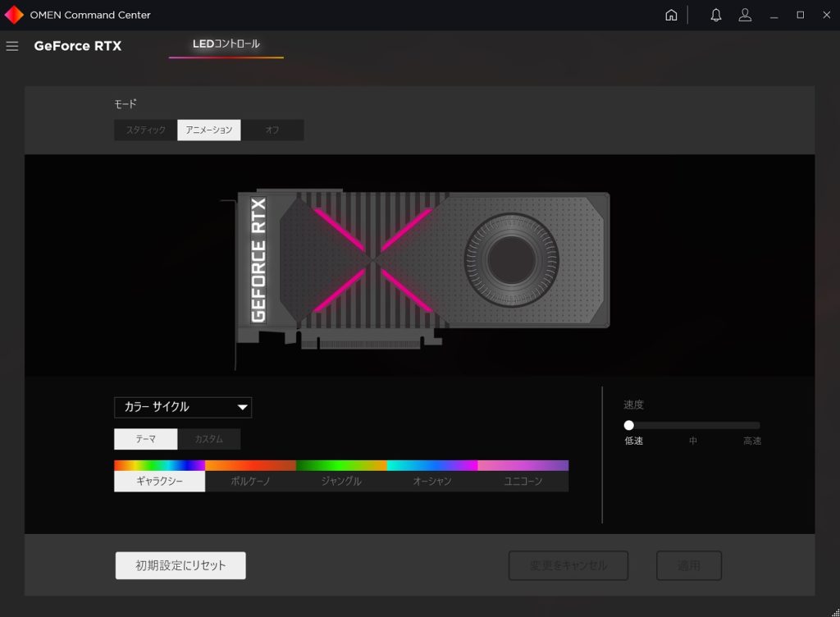Turn lighting mode to オフ
The height and width of the screenshot is (617, 840).
pyautogui.click(x=272, y=130)
